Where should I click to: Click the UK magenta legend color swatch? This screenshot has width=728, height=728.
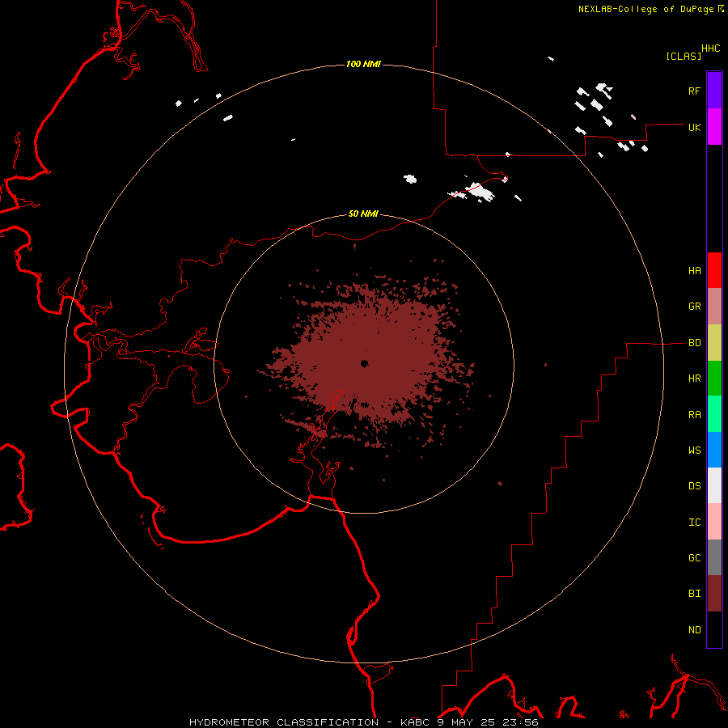click(x=714, y=127)
